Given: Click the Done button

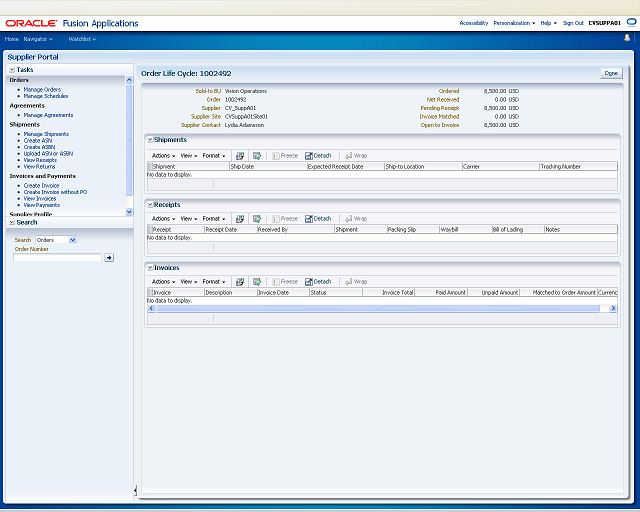Looking at the screenshot, I should tap(611, 73).
